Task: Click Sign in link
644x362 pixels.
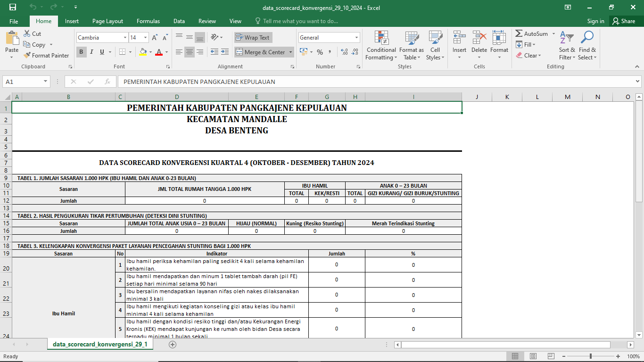Action: (x=596, y=21)
